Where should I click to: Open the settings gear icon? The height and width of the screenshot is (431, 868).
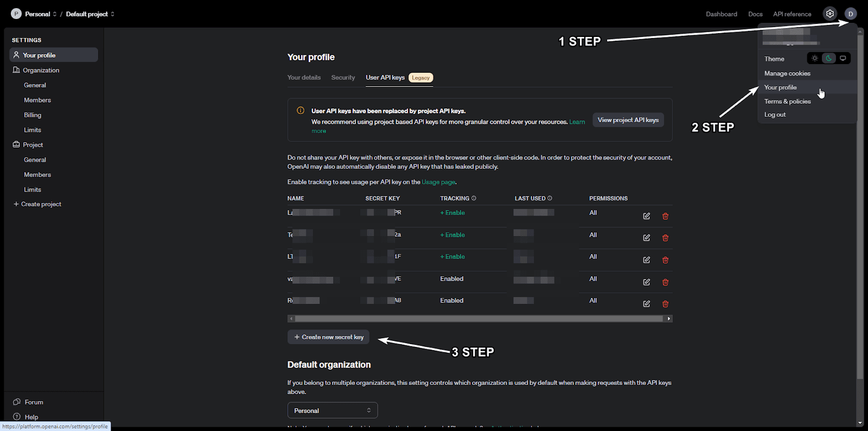(829, 14)
